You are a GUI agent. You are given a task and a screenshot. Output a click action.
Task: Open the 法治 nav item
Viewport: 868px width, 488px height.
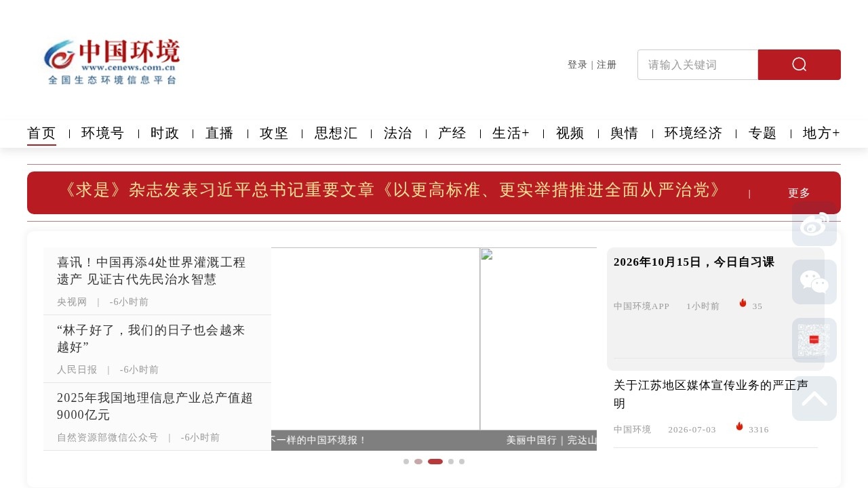point(398,133)
